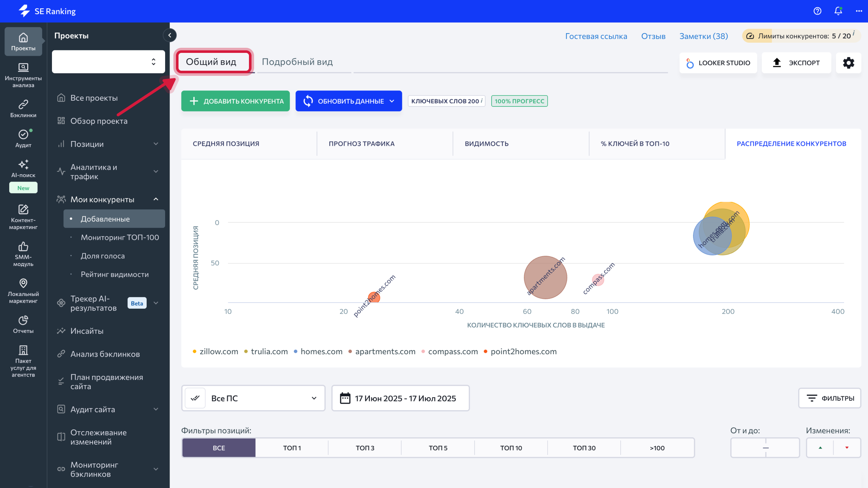
Task: Switch to Подробный вид tab
Action: [x=297, y=61]
